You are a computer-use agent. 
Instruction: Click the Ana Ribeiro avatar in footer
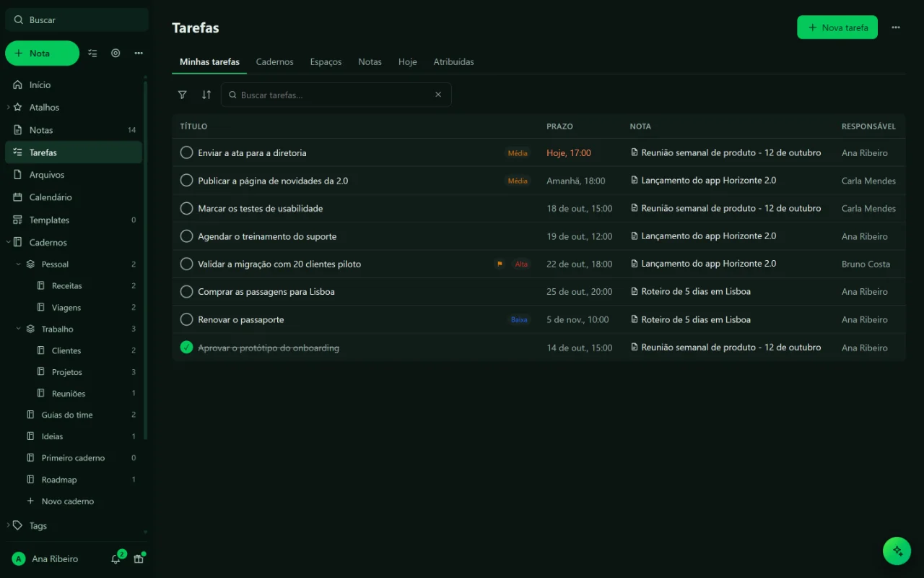pos(19,559)
